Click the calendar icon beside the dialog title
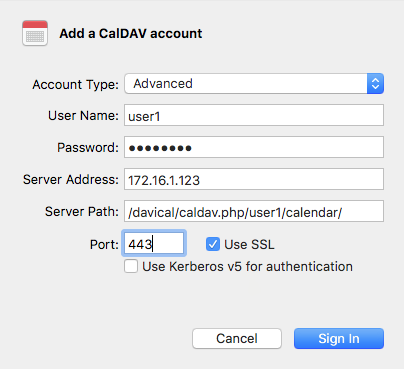Image resolution: width=404 pixels, height=369 pixels. click(x=35, y=33)
